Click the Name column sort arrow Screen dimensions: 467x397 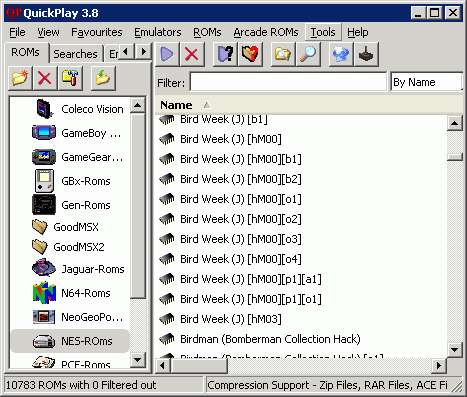[207, 105]
